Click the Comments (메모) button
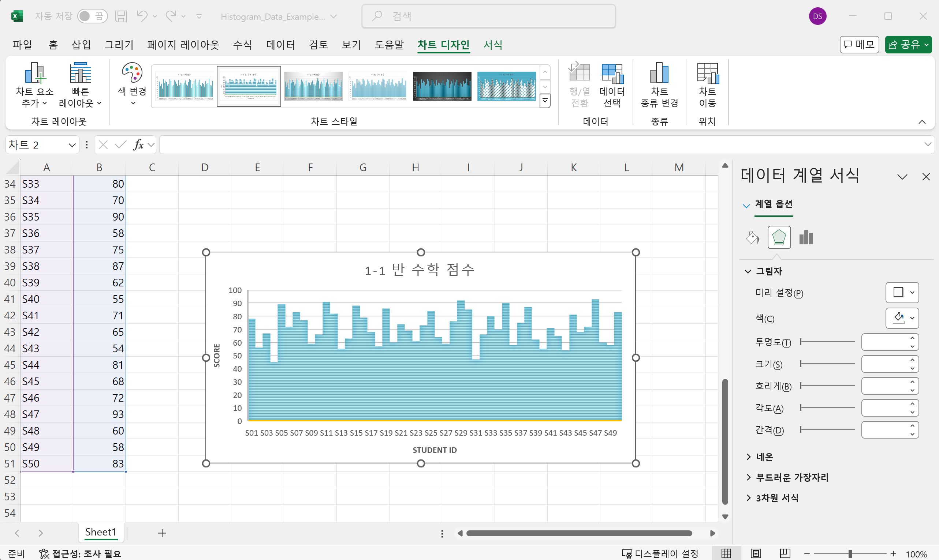 click(859, 45)
